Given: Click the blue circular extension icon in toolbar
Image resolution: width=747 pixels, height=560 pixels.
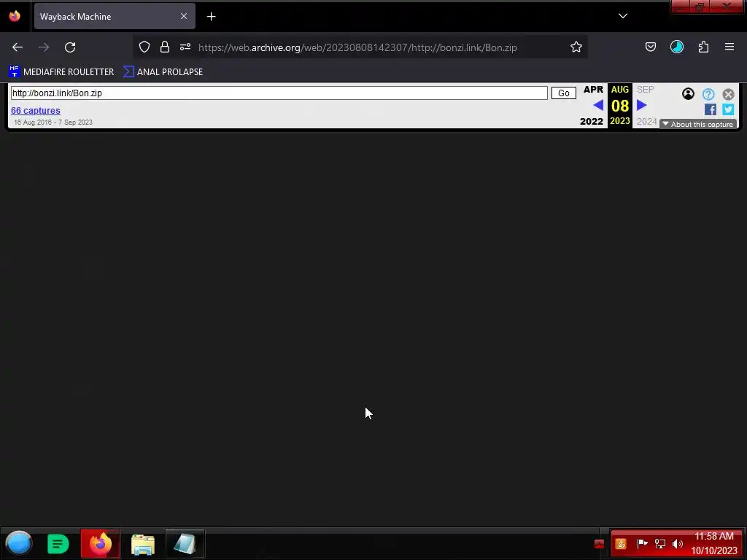Looking at the screenshot, I should 676,47.
